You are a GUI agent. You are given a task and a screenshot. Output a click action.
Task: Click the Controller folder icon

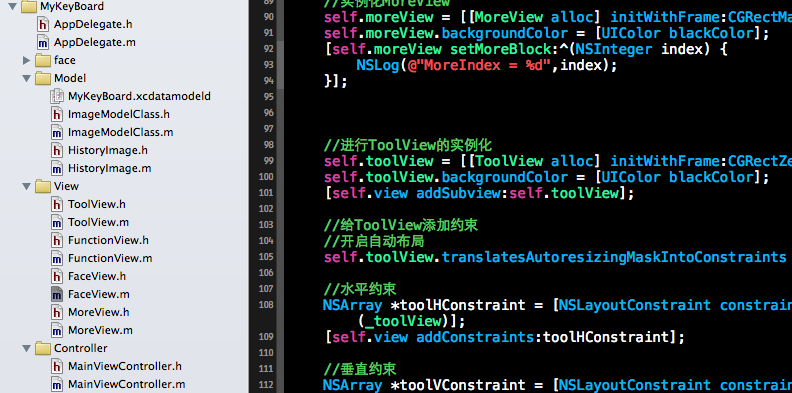click(x=43, y=349)
